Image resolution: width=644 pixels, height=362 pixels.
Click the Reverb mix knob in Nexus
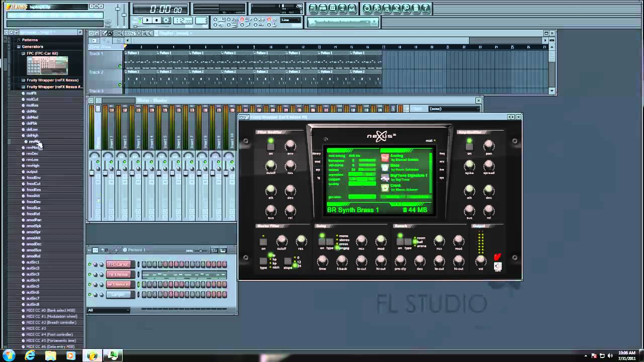click(x=439, y=240)
